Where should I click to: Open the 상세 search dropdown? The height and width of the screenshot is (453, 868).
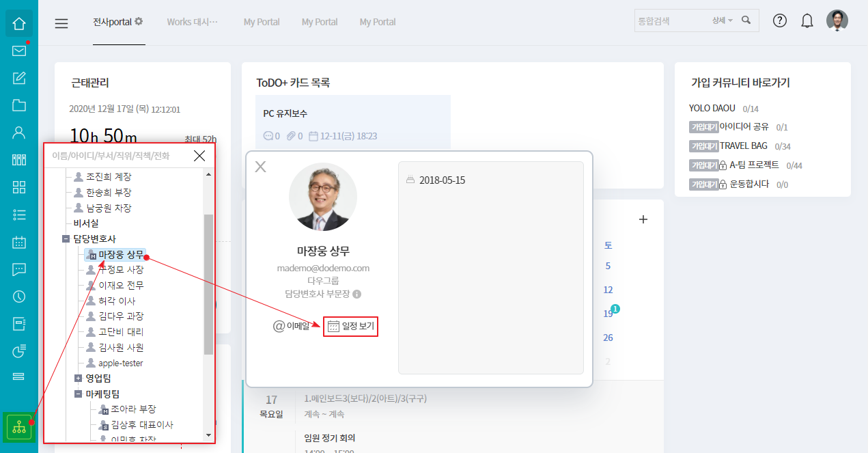pos(722,21)
